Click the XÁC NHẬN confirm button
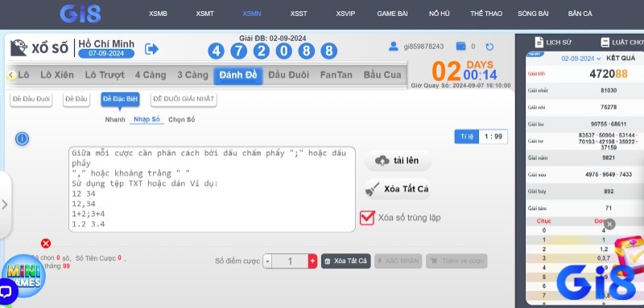 coord(398,261)
